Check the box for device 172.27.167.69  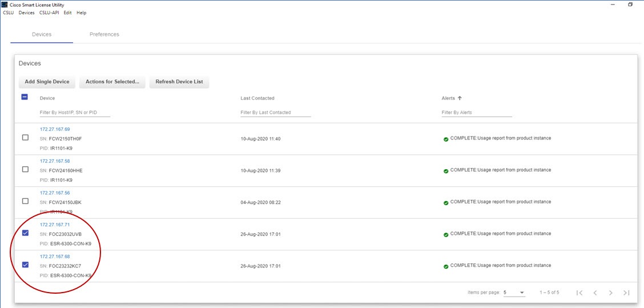point(25,138)
